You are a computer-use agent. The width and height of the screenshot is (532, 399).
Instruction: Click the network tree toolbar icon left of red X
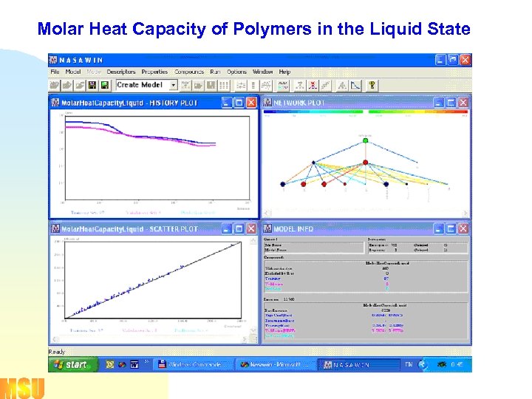click(x=299, y=85)
